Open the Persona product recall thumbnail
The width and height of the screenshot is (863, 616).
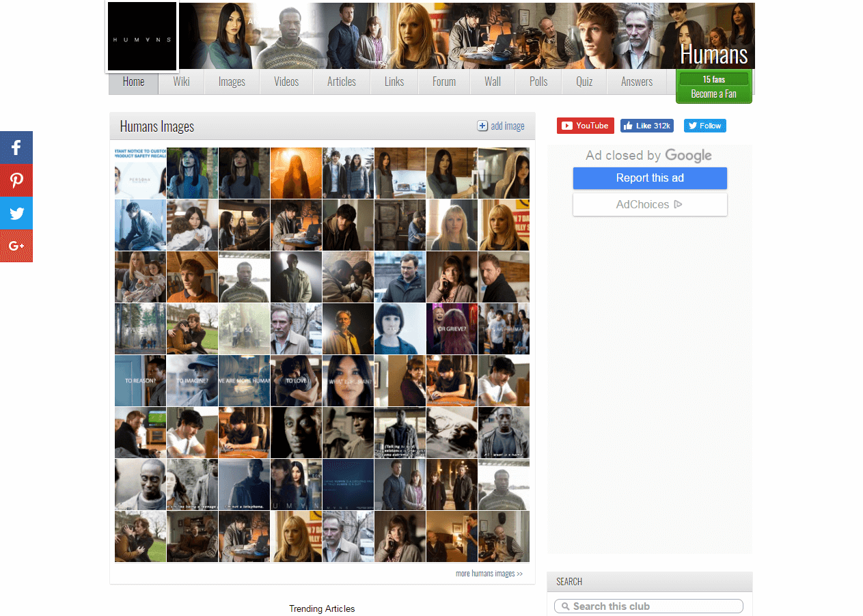pyautogui.click(x=140, y=173)
